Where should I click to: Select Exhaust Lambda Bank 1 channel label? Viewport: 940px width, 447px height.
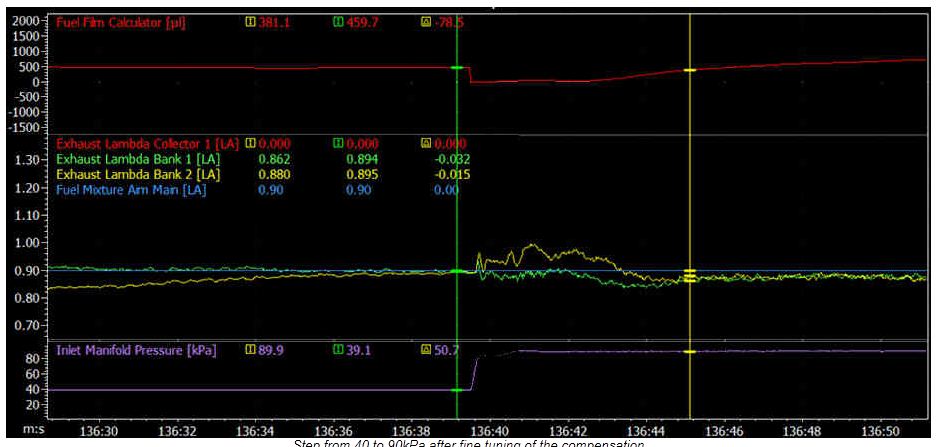(x=138, y=158)
